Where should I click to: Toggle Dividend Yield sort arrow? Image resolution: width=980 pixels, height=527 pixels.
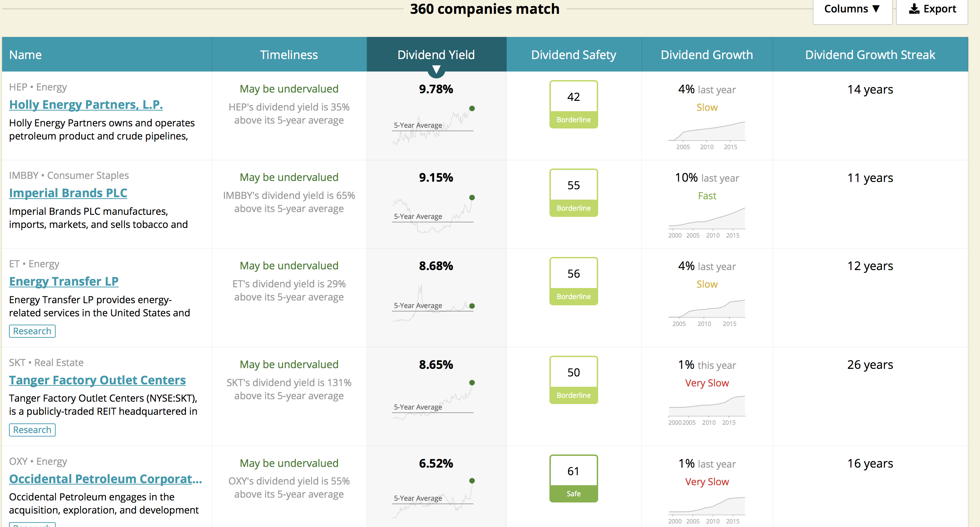coord(436,69)
